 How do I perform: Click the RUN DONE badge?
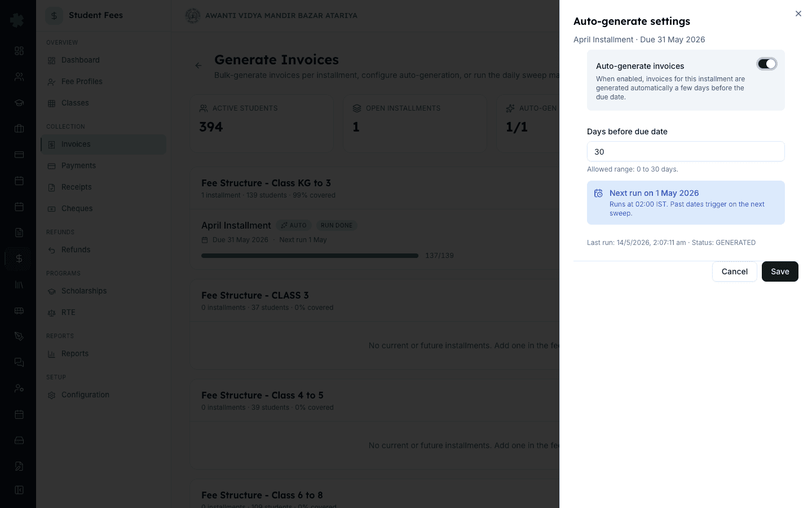[337, 225]
